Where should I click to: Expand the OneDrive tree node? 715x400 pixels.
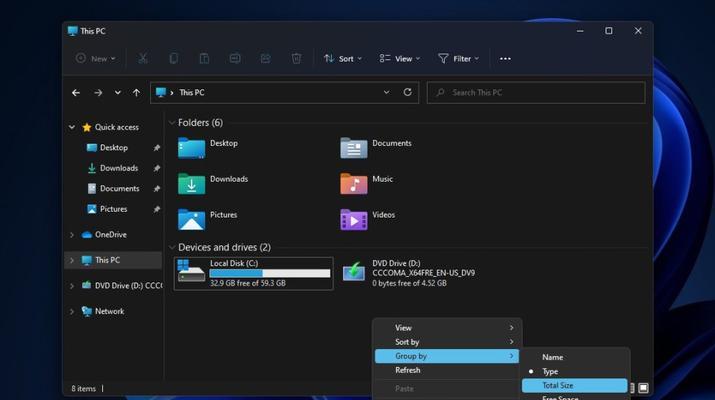(x=72, y=235)
